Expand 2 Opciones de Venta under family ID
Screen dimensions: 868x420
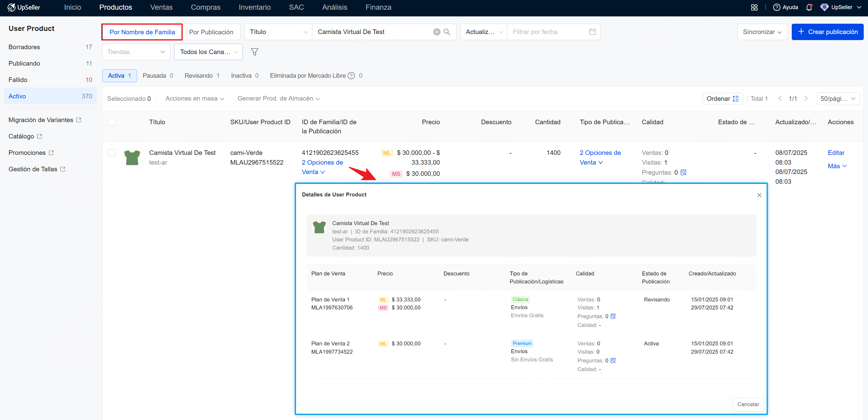point(322,167)
